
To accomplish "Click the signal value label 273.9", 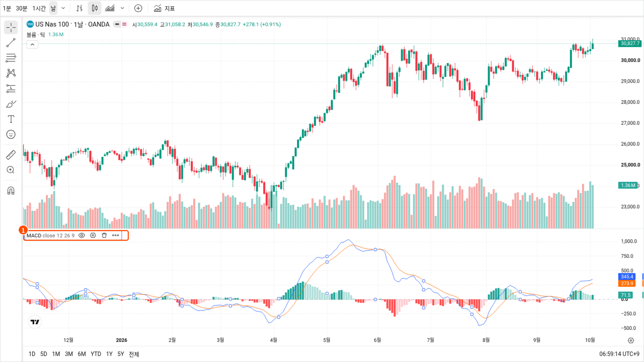I will [x=627, y=284].
